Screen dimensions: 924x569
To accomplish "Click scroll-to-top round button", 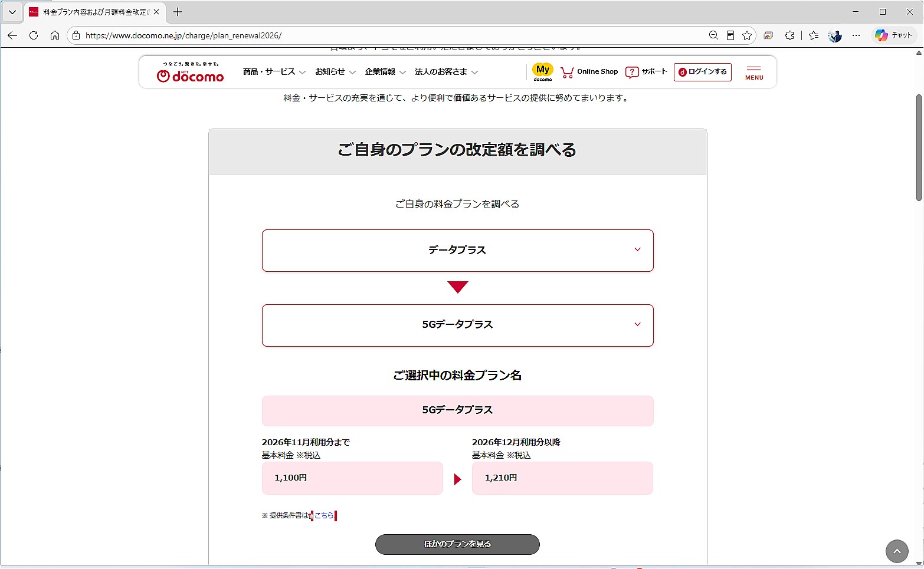I will coord(897,551).
